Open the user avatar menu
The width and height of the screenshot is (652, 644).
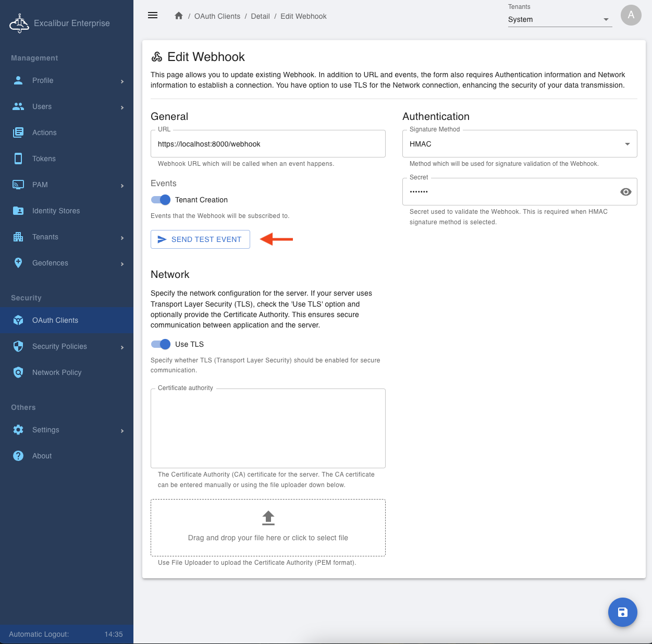631,15
